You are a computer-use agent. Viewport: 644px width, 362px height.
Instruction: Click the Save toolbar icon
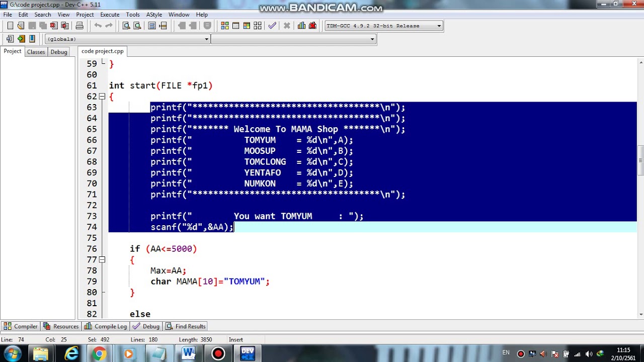(x=32, y=26)
